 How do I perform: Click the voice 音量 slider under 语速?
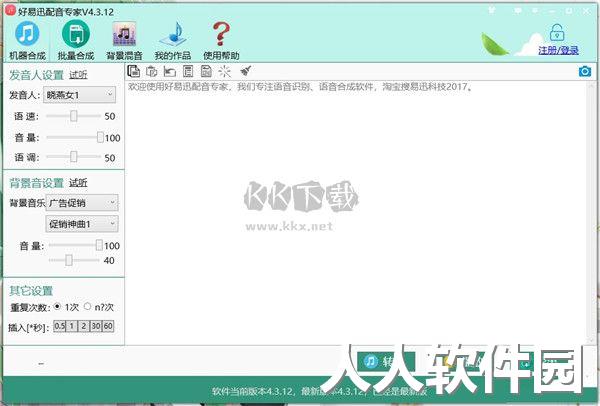[x=100, y=137]
